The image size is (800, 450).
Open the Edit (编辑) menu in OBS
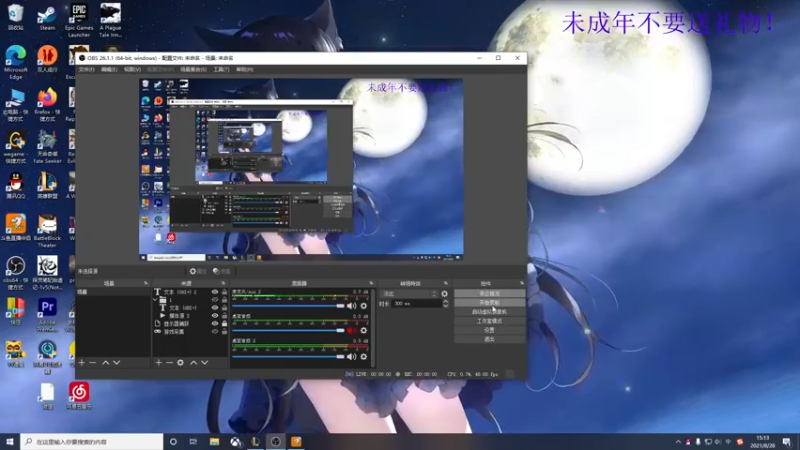point(109,69)
